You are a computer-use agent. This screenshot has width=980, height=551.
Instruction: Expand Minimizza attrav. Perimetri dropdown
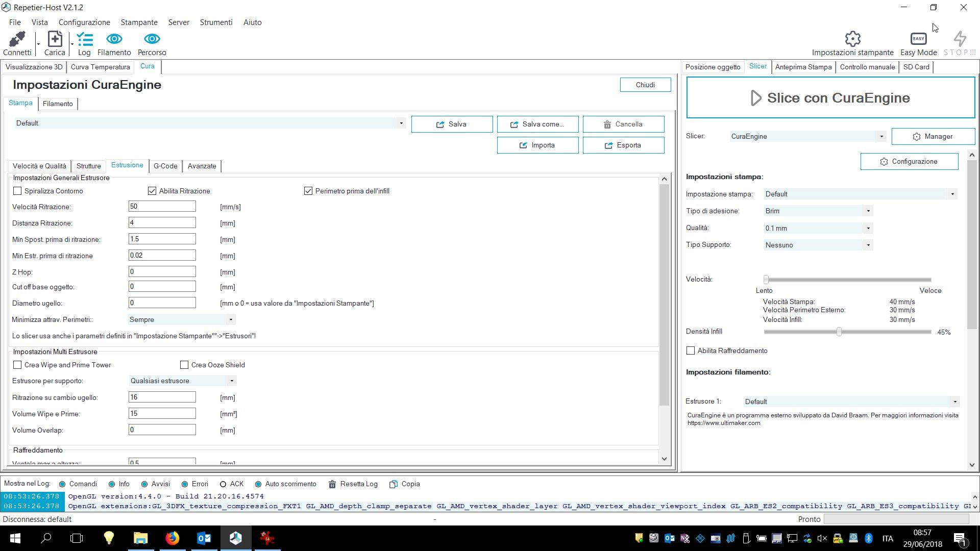coord(231,320)
